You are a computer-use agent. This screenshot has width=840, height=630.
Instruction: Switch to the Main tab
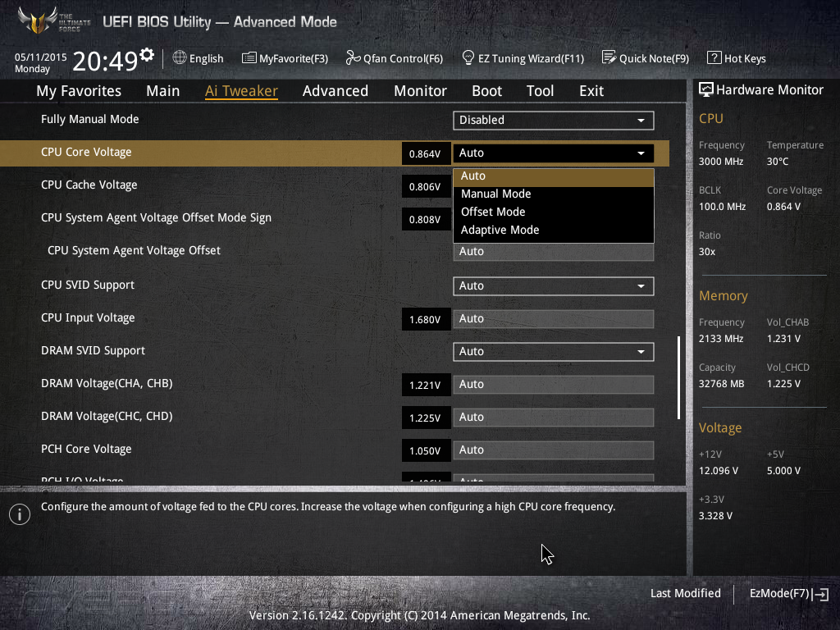[163, 91]
